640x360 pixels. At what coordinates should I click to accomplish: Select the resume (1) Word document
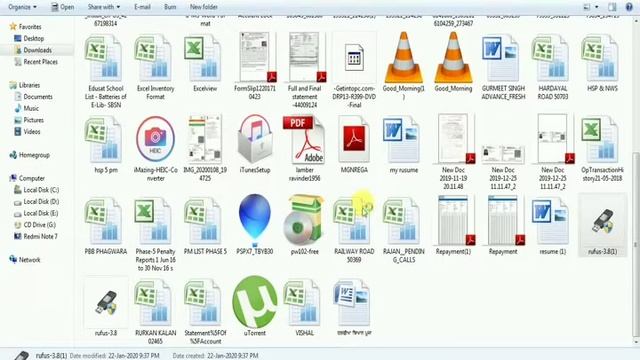tap(553, 226)
